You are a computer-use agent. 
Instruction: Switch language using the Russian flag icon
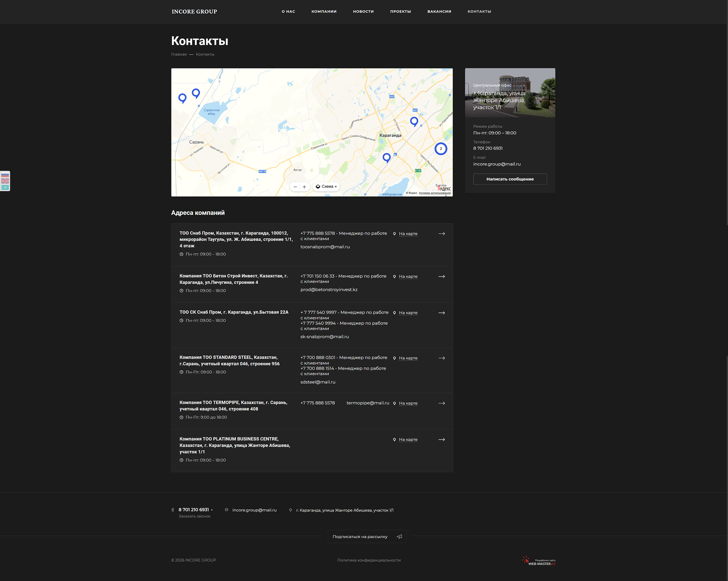[5, 175]
